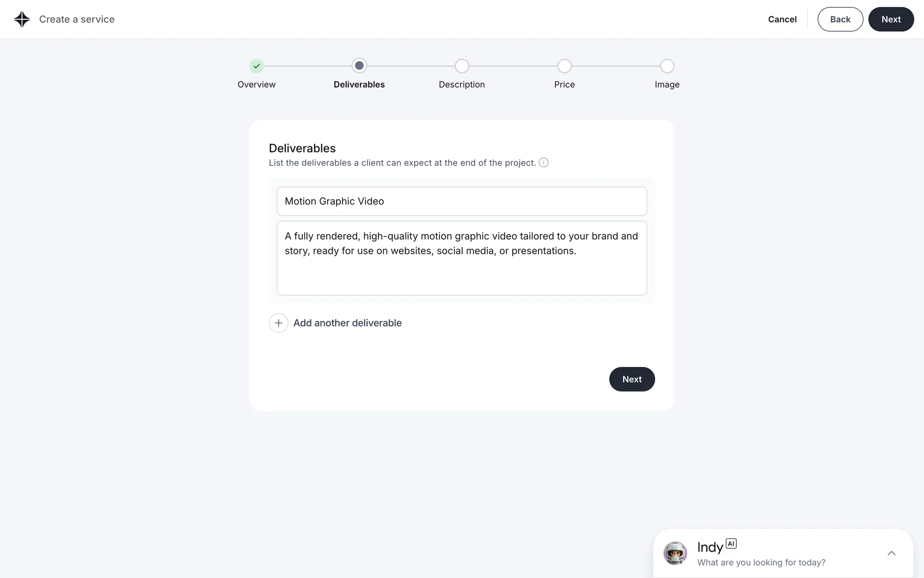Click the Price step label
Image resolution: width=924 pixels, height=578 pixels.
[x=565, y=85]
